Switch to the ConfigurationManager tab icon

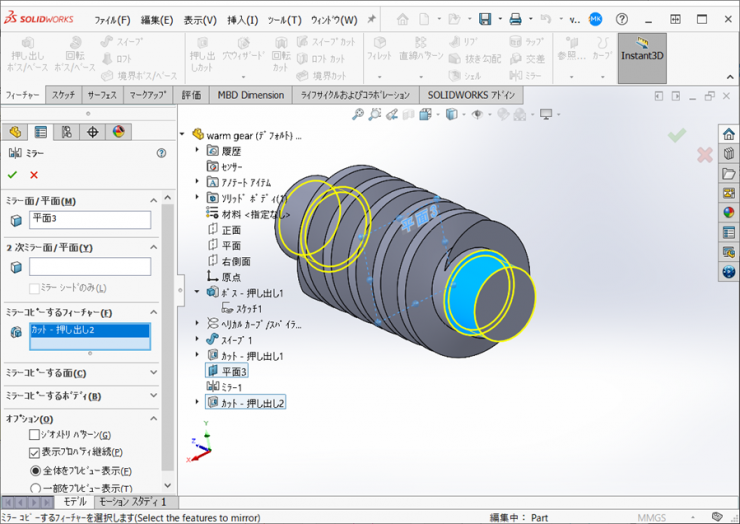pos(66,132)
